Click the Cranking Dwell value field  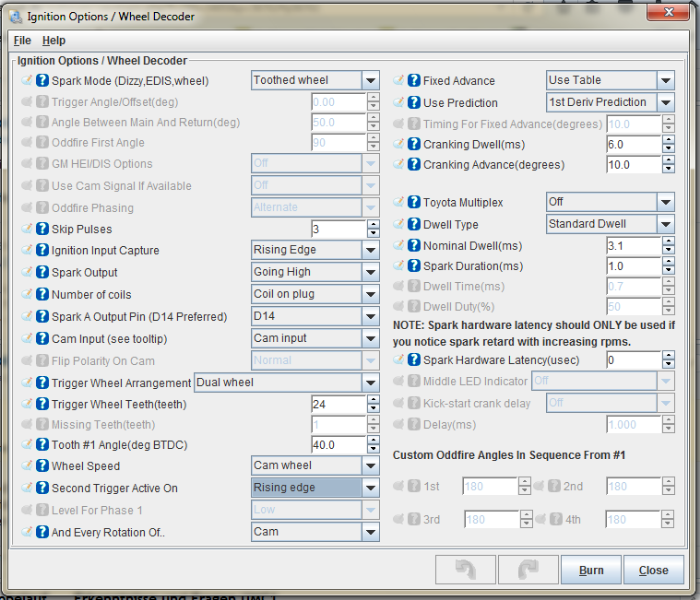pos(632,144)
